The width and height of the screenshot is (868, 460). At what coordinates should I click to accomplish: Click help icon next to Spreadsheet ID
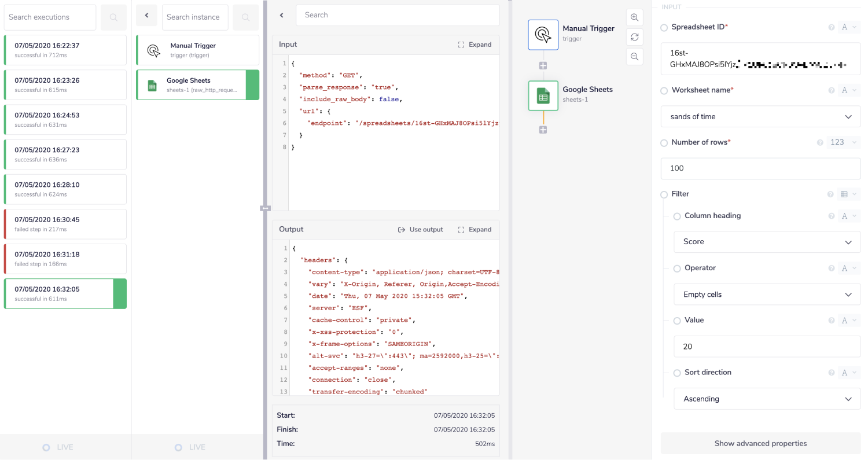pos(832,27)
